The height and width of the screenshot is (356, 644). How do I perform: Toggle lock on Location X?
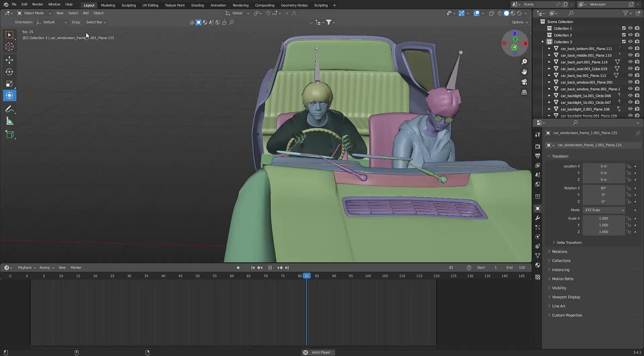click(629, 166)
